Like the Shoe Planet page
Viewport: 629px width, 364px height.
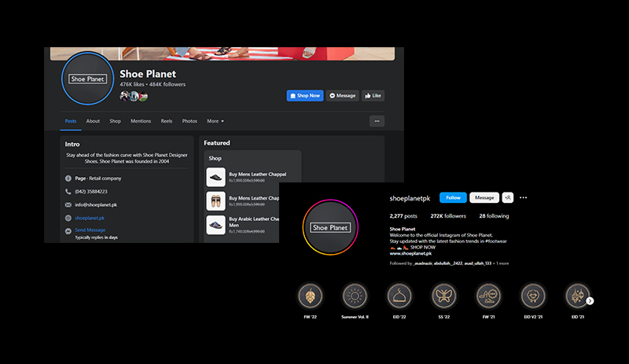(x=373, y=95)
